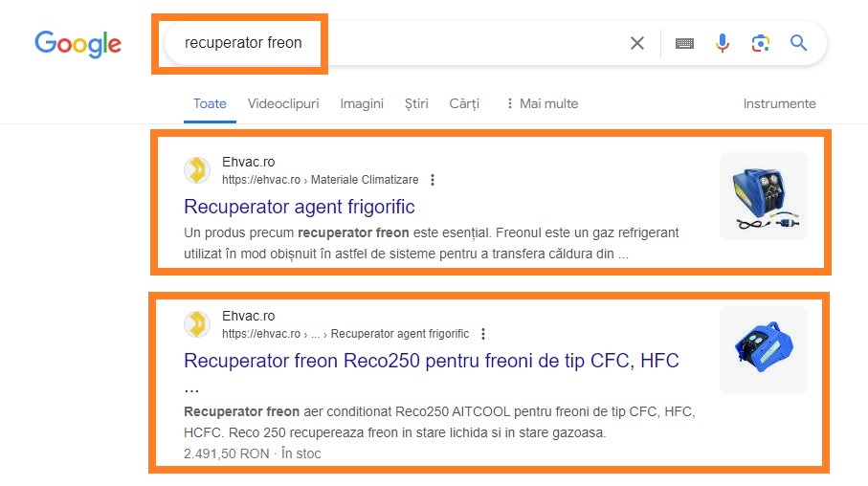Open the on-screen keyboard icon
The image size is (868, 486).
685,43
